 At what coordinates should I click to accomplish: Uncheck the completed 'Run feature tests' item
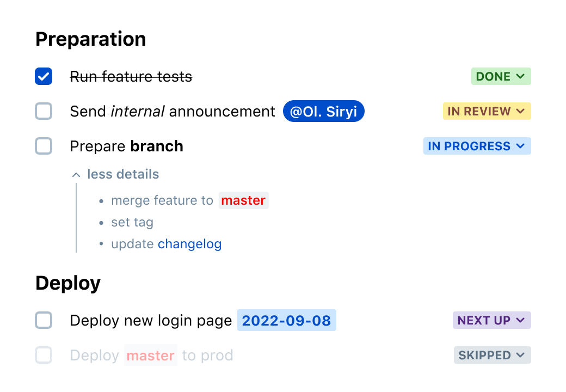click(x=43, y=76)
